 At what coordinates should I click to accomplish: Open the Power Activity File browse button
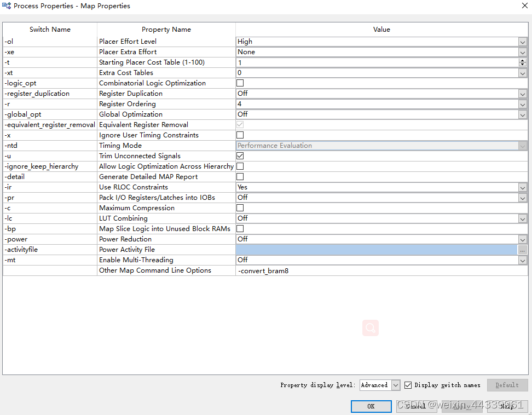tap(522, 250)
